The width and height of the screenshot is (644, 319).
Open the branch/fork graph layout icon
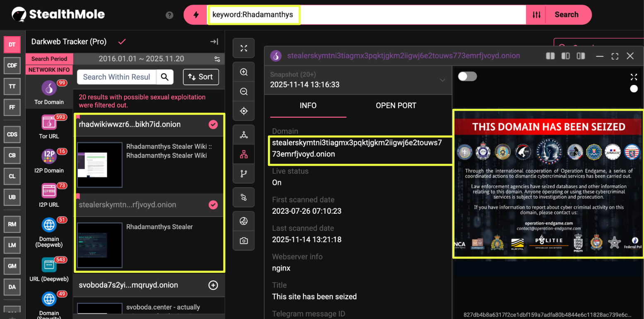point(244,174)
